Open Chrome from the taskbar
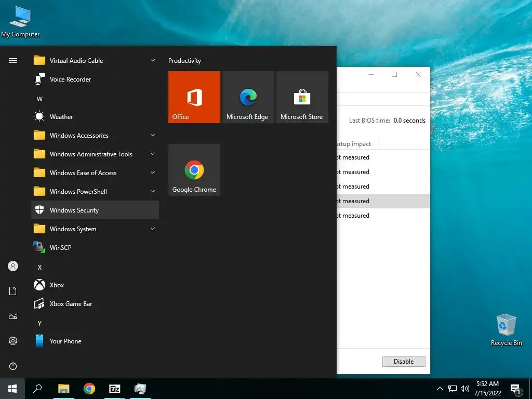This screenshot has height=399, width=532. [89, 389]
